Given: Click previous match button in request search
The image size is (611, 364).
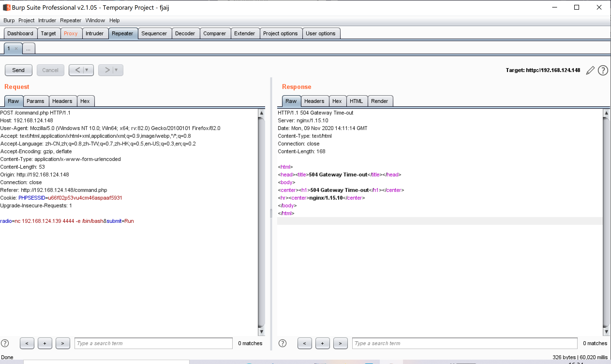Looking at the screenshot, I should pyautogui.click(x=27, y=343).
